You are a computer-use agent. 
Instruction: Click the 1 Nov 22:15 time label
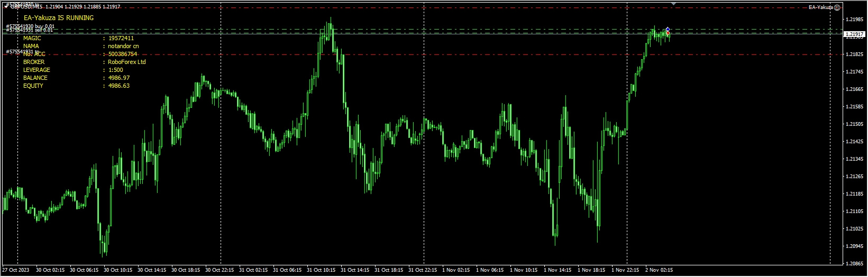coord(625,270)
